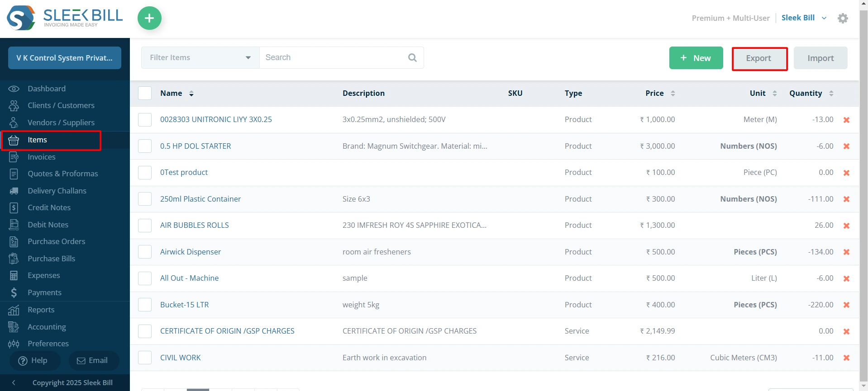Click the Reports chart icon
This screenshot has height=391, width=868.
point(14,310)
